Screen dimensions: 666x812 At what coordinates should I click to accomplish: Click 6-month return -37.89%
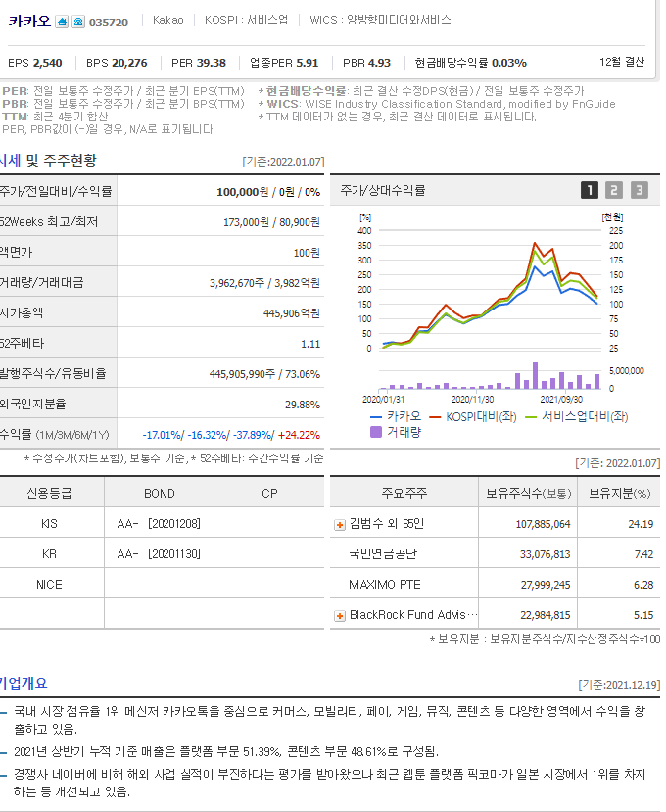(x=253, y=435)
